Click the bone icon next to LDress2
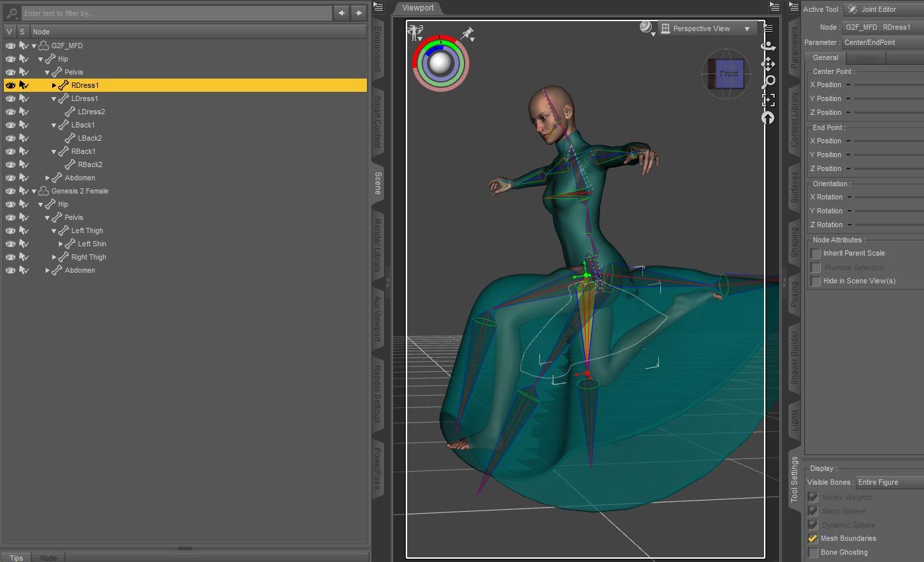The width and height of the screenshot is (924, 562). [70, 112]
